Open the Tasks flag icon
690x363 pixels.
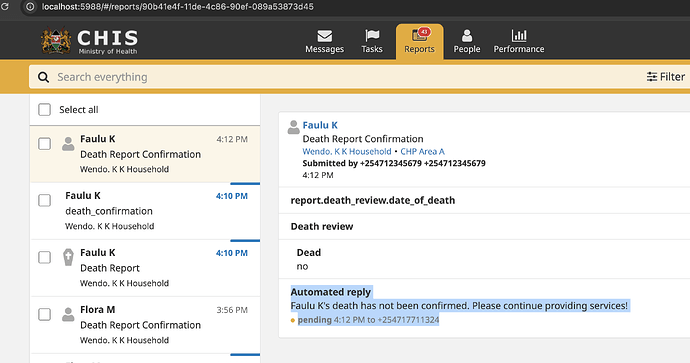pyautogui.click(x=372, y=36)
